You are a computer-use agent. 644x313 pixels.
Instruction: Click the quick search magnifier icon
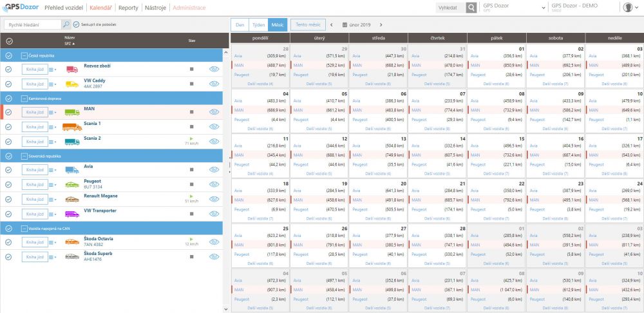tap(66, 24)
